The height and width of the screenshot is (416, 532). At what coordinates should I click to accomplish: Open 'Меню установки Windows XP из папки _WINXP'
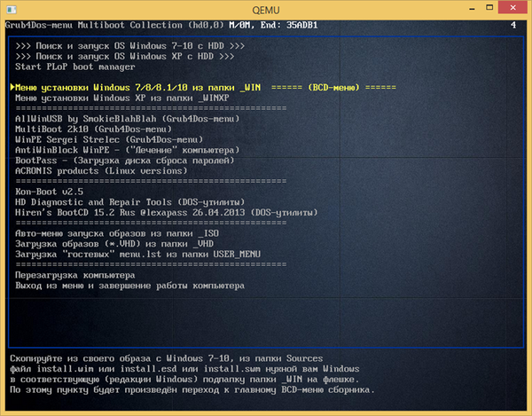[122, 98]
